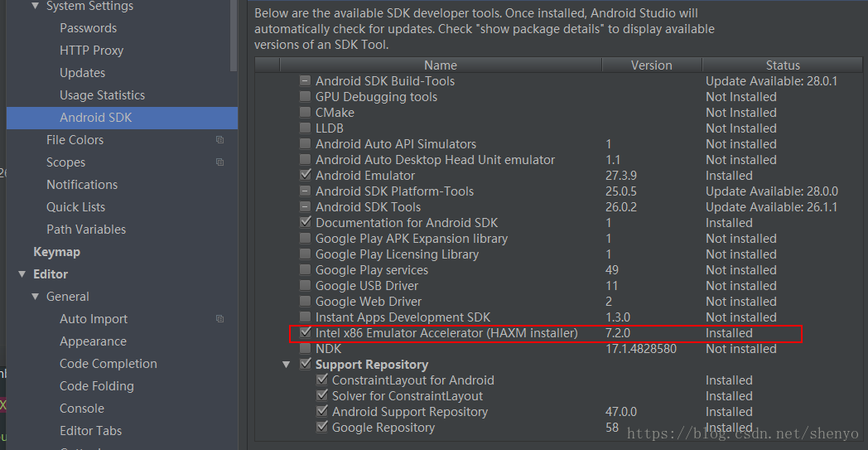Open Scopes settings page

66,162
